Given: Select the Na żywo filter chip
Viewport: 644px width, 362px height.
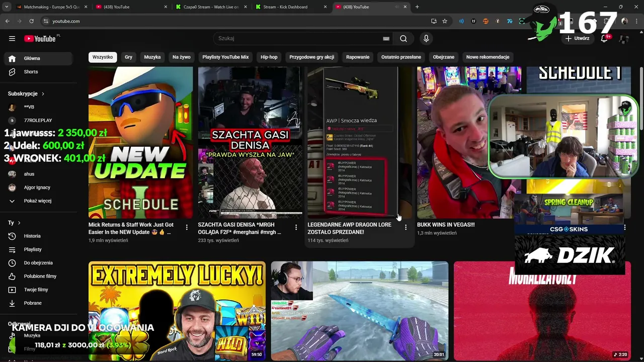Looking at the screenshot, I should point(182,57).
